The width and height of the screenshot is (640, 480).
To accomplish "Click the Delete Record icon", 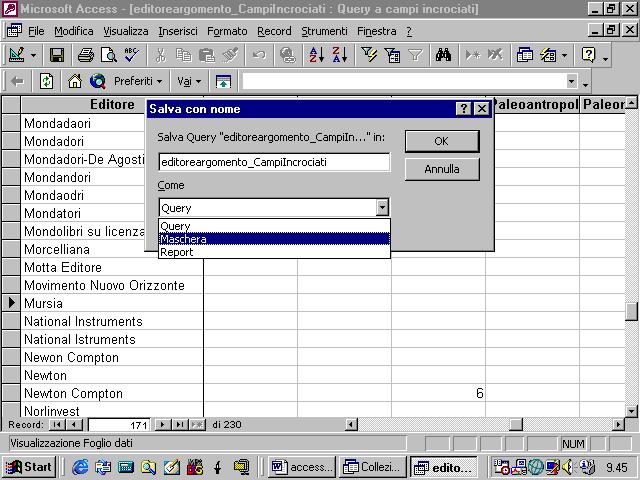I will pyautogui.click(x=495, y=55).
